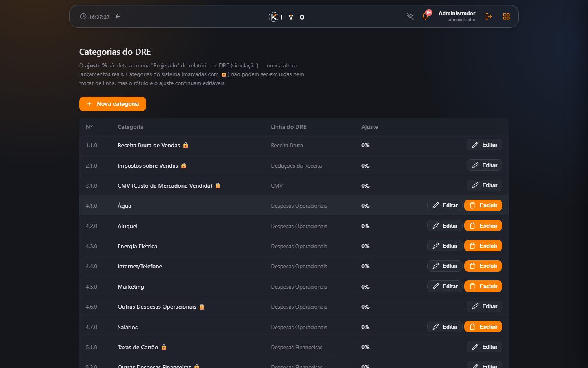The width and height of the screenshot is (588, 368).
Task: Edit the Aluguel category
Action: (x=445, y=226)
